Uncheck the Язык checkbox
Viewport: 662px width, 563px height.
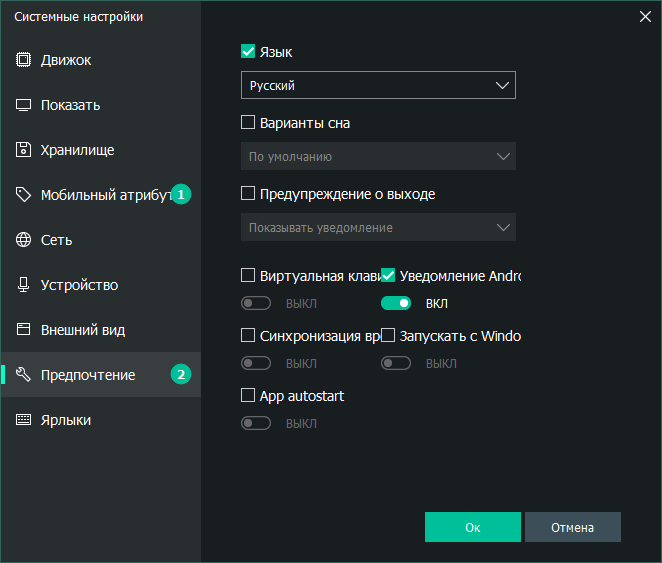click(248, 52)
